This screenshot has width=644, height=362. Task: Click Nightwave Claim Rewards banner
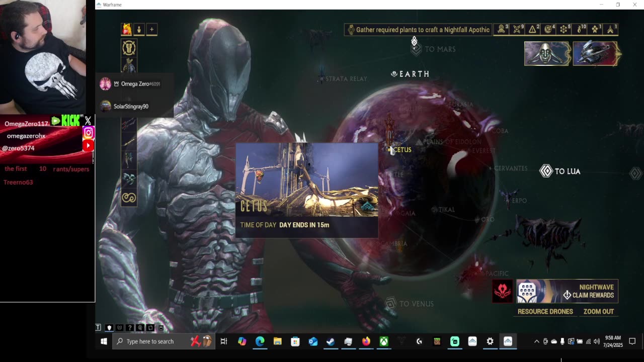[x=568, y=291]
